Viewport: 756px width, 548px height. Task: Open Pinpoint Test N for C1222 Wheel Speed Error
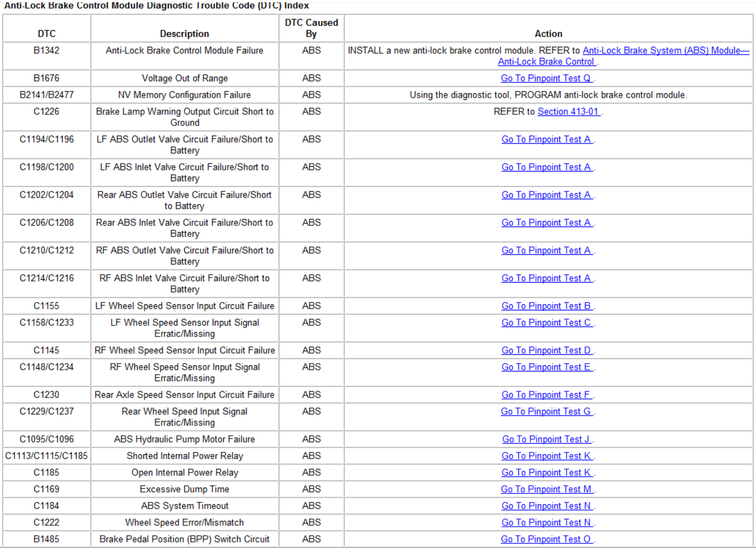coord(546,522)
